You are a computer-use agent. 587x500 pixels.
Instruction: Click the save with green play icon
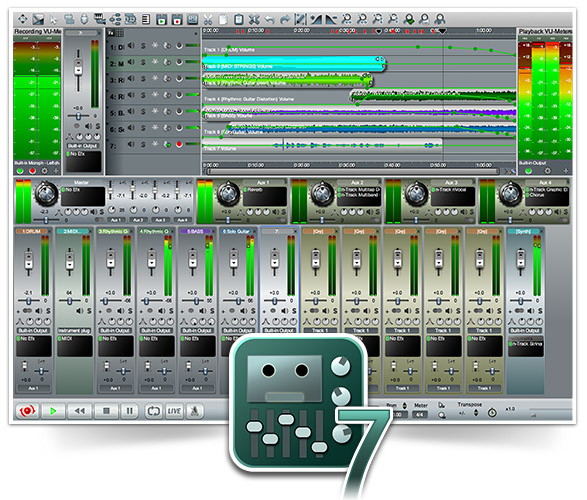[x=161, y=19]
